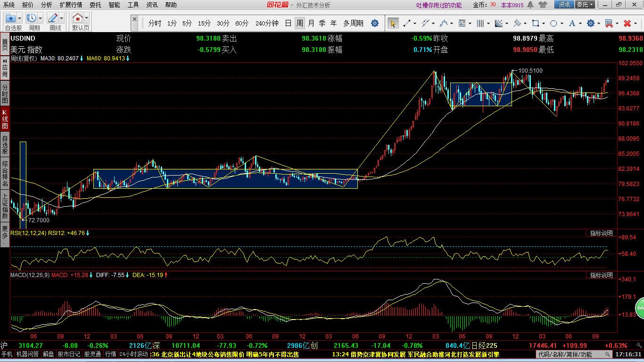Screen dimensions: 644x362
Task: Select the wave pattern drawing tool
Action: pyautogui.click(x=443, y=23)
